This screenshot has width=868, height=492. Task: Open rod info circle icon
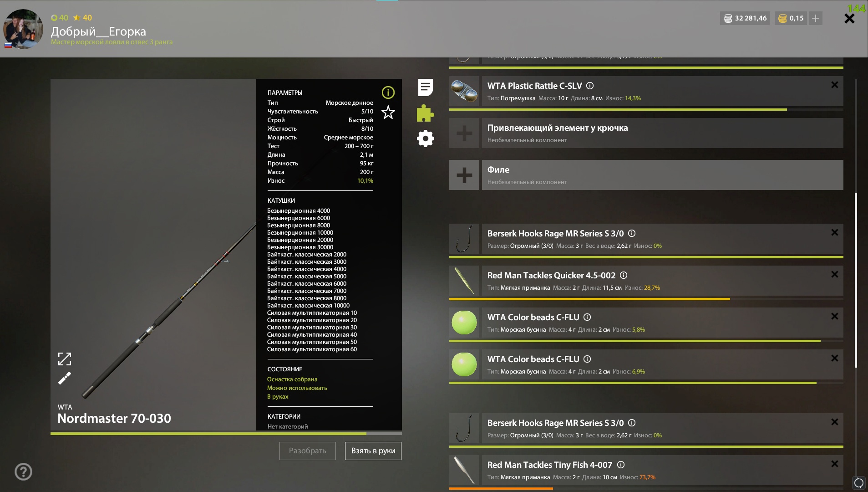(x=388, y=92)
